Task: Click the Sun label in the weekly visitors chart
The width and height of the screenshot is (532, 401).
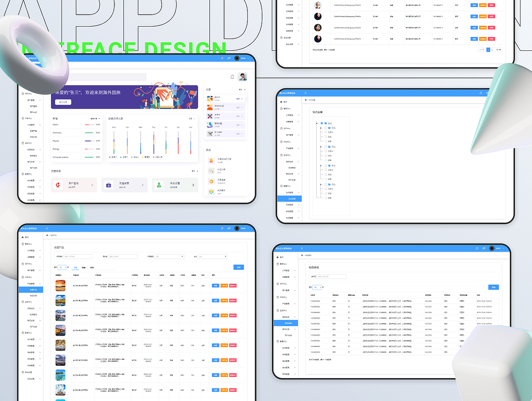Action: tap(191, 127)
